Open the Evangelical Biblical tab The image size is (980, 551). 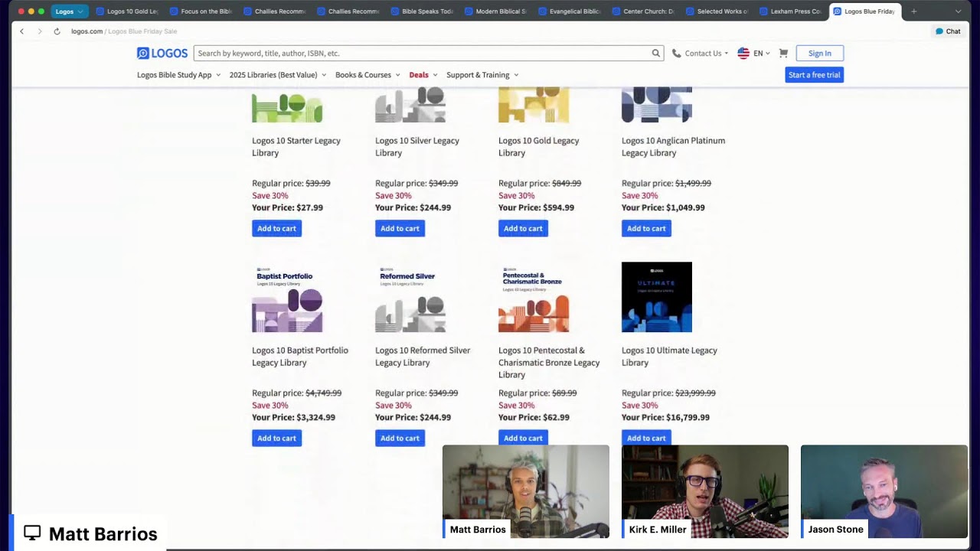[569, 11]
